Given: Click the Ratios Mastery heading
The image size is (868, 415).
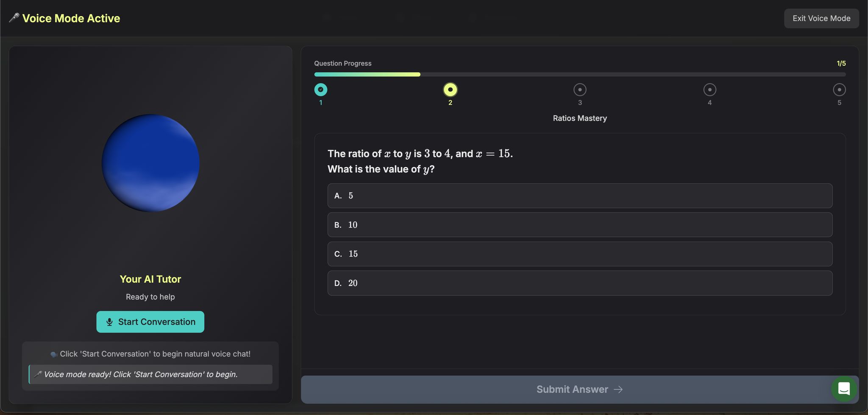Looking at the screenshot, I should pyautogui.click(x=580, y=118).
